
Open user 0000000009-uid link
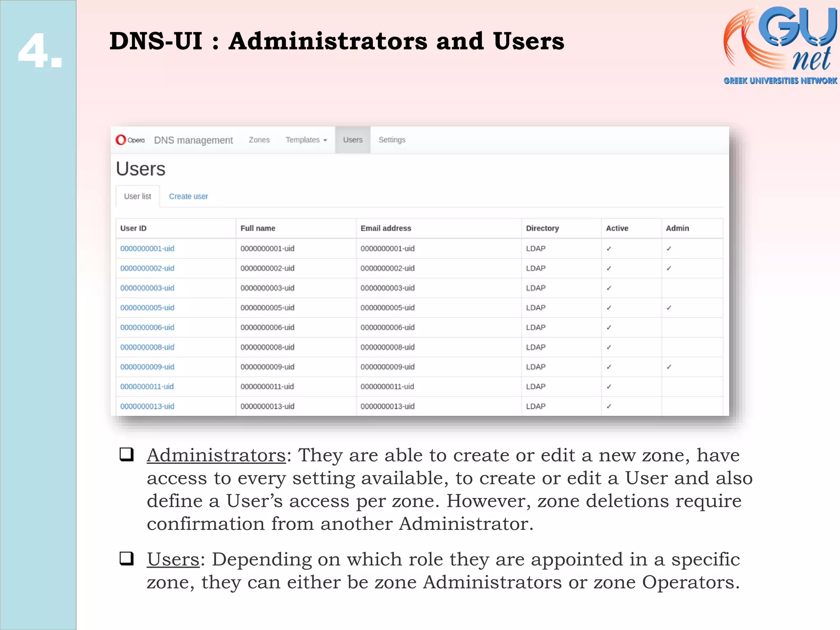coord(147,367)
